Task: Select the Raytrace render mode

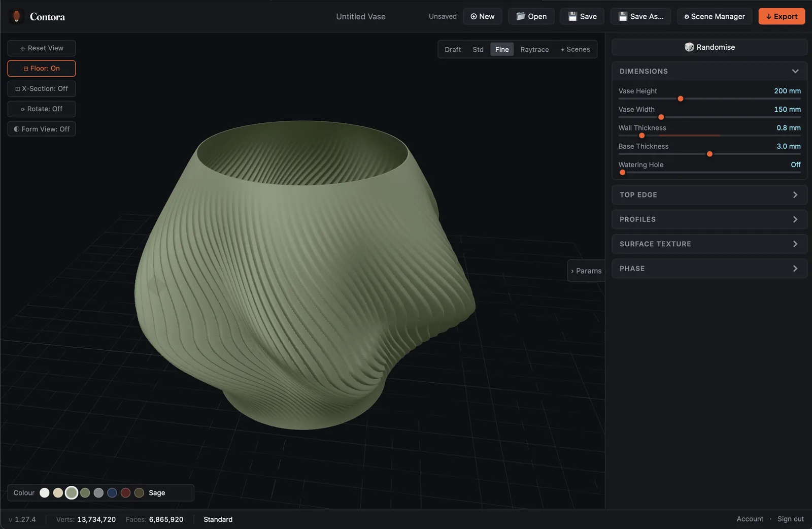Action: (534, 49)
